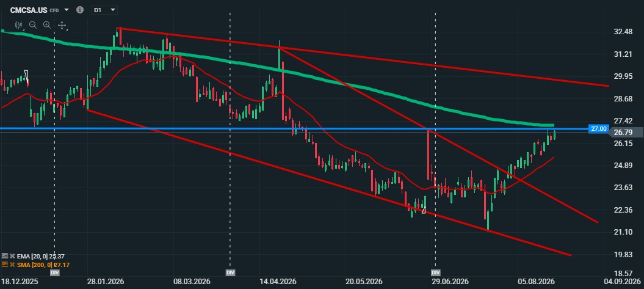This screenshot has width=644, height=289.
Task: Click the 28.01.2026 date label
Action: pos(106,282)
